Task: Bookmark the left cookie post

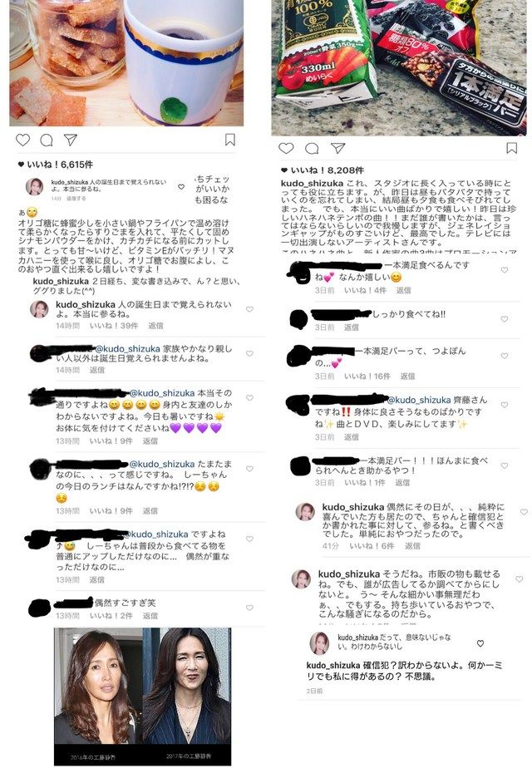Action: click(x=230, y=140)
